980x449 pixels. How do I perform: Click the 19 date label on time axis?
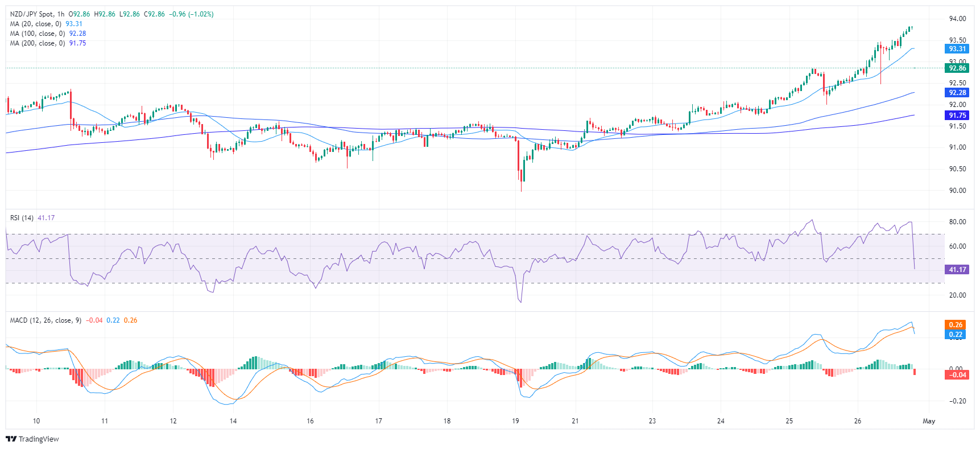pyautogui.click(x=515, y=421)
